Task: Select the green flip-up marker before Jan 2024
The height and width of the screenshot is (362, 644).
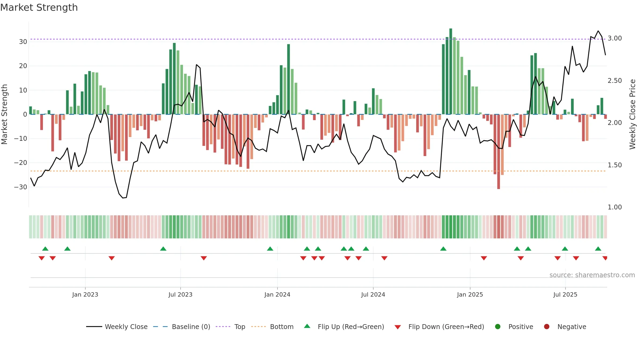Action: tap(270, 249)
